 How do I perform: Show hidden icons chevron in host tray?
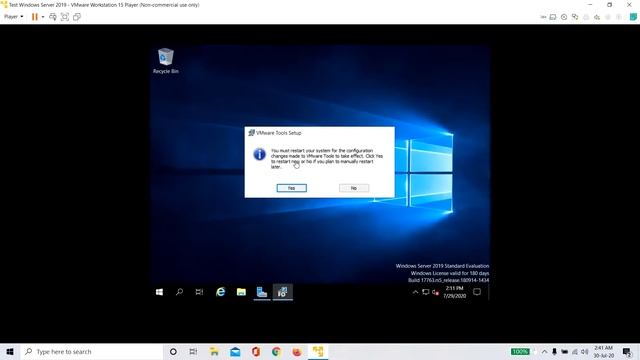tap(544, 351)
